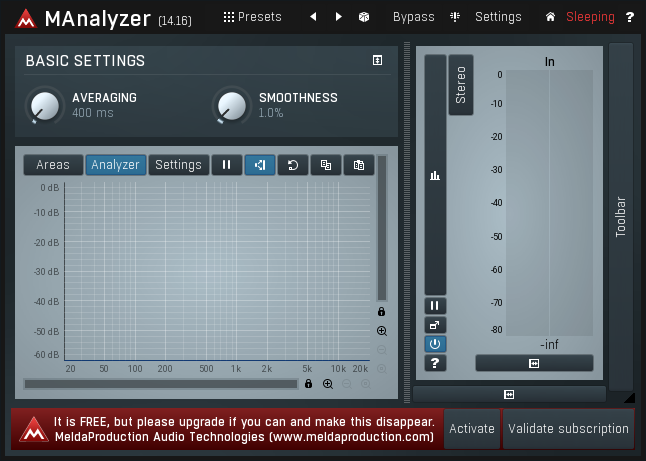Click the reset arrow icon in analyzer toolbar
The height and width of the screenshot is (461, 646).
[x=292, y=165]
